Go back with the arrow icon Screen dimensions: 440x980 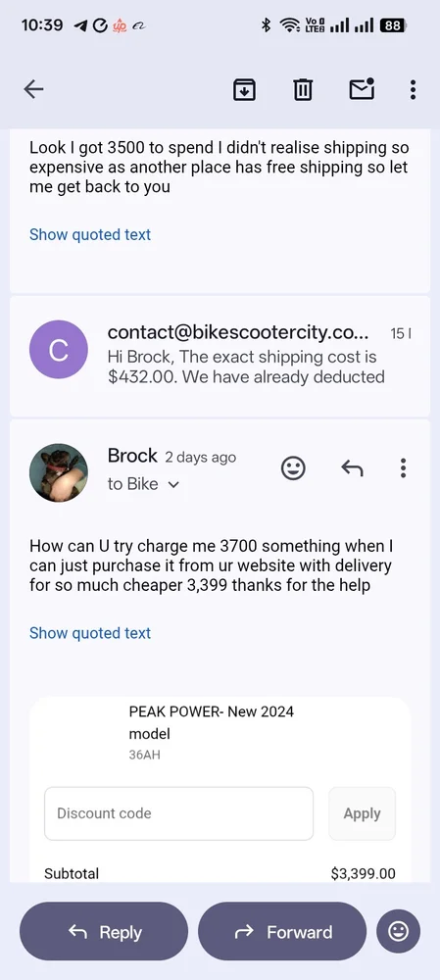33,89
